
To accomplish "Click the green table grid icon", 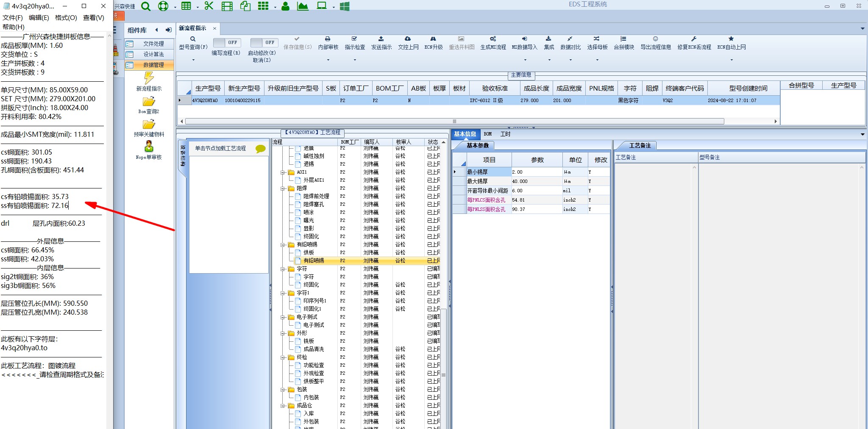I will pyautogui.click(x=186, y=6).
